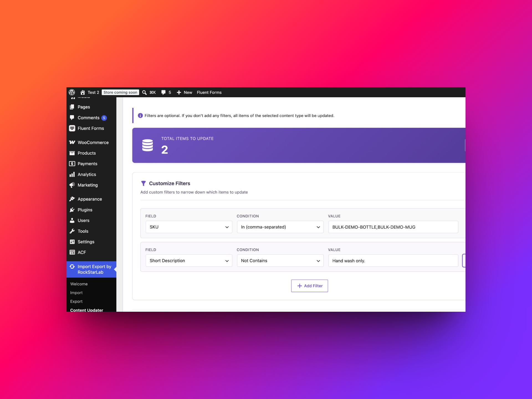
Task: Click the Import Export sync icon
Action: (x=72, y=267)
